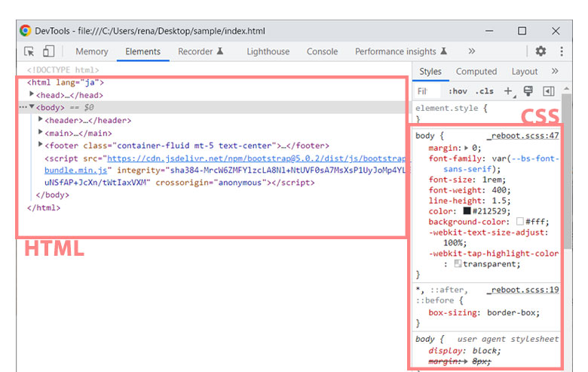
Task: Switch to the Console tab
Action: [322, 51]
